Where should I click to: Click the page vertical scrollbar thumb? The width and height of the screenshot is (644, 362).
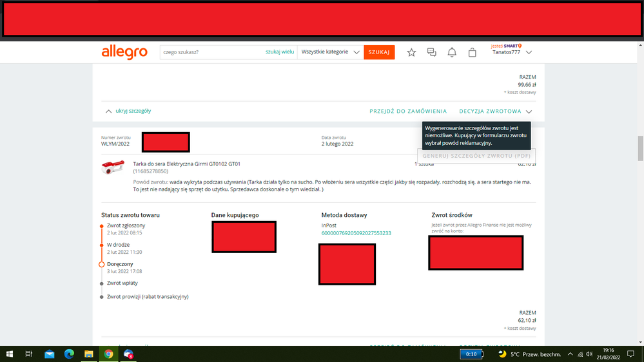tap(640, 148)
